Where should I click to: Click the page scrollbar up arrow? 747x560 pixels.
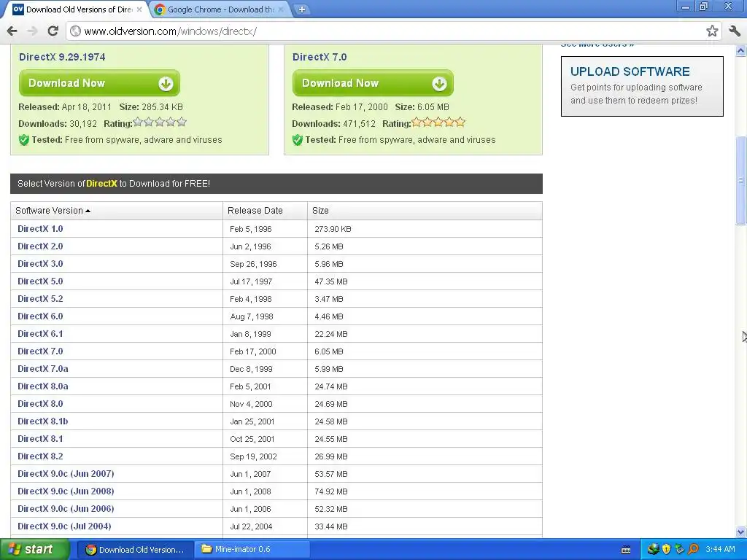point(741,50)
